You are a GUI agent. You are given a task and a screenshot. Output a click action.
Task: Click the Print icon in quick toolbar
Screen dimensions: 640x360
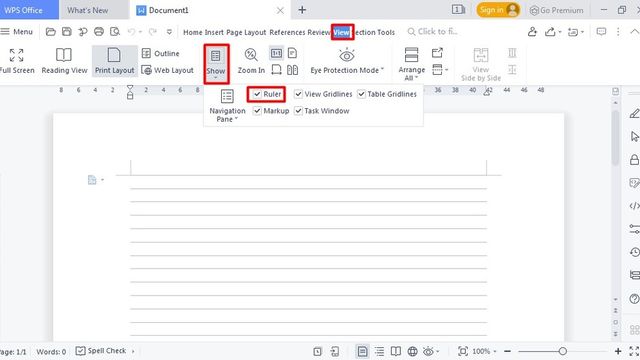99,32
